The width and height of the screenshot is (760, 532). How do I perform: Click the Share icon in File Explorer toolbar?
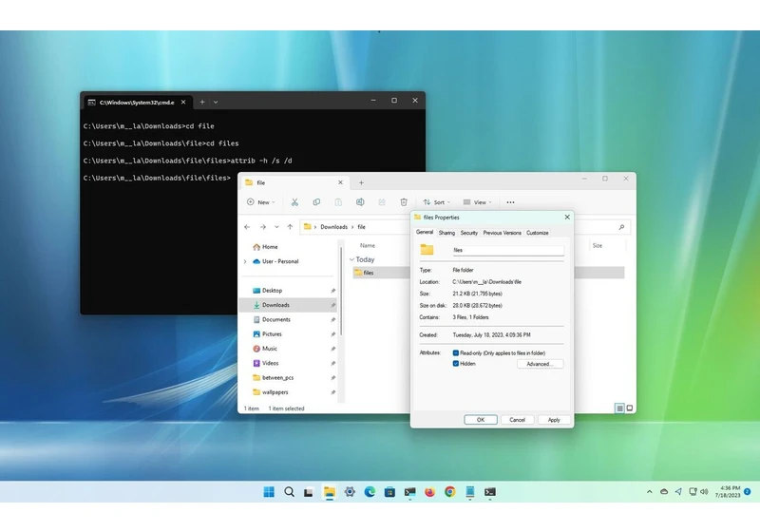(x=382, y=202)
